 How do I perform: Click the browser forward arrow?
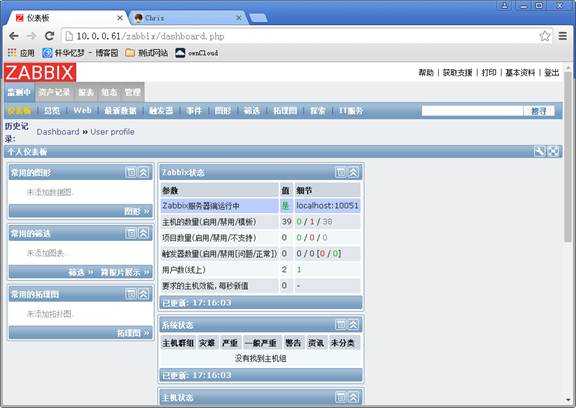[32, 36]
